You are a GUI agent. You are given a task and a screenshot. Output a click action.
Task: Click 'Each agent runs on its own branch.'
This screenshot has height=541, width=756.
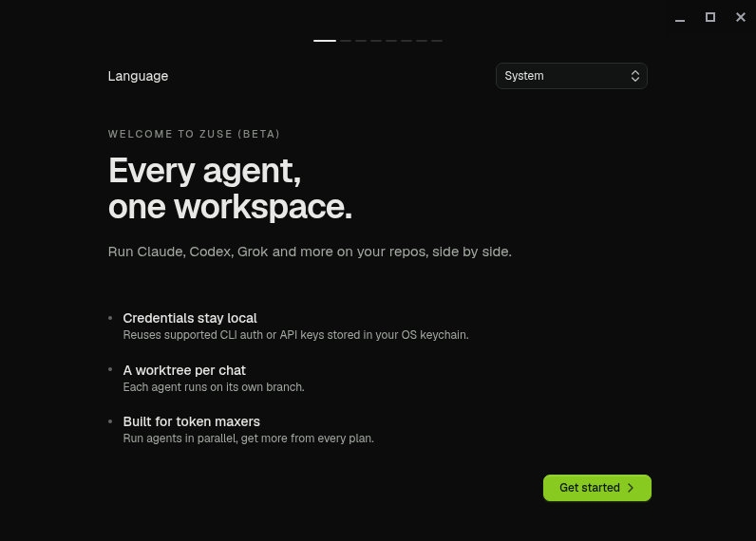(x=214, y=387)
